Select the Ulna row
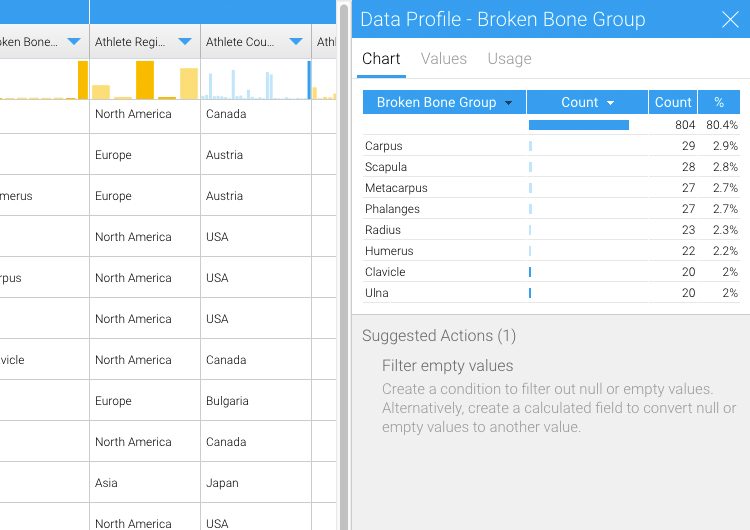 (551, 293)
